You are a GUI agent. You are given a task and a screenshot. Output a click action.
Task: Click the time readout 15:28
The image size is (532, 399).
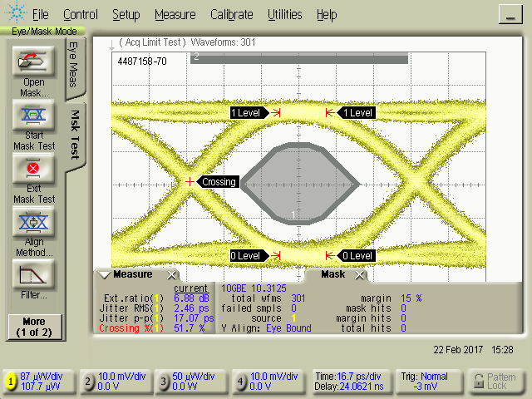click(502, 350)
